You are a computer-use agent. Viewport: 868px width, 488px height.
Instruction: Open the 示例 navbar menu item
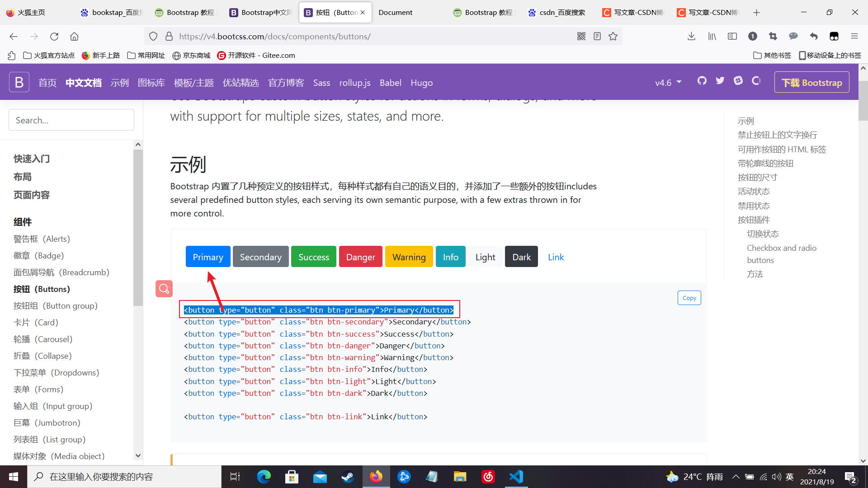coord(120,83)
